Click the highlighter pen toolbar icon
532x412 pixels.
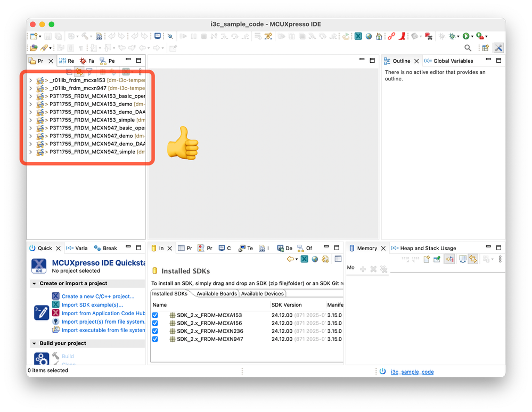(44, 48)
